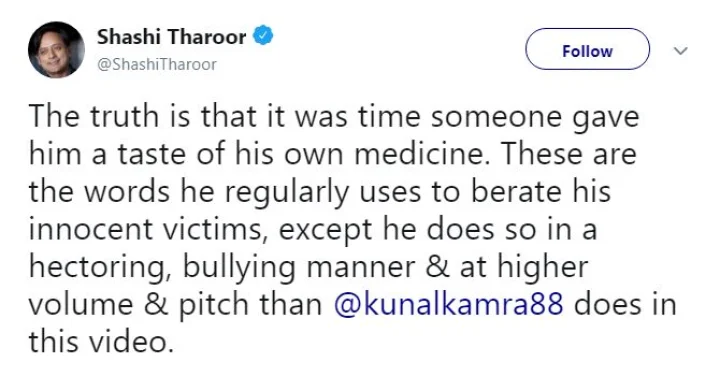The width and height of the screenshot is (720, 377).
Task: Click the word 'higher' in the tweet
Action: [542, 268]
